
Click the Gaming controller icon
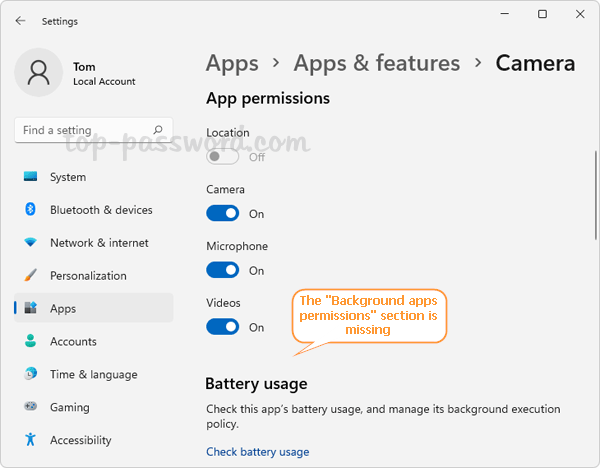point(30,407)
